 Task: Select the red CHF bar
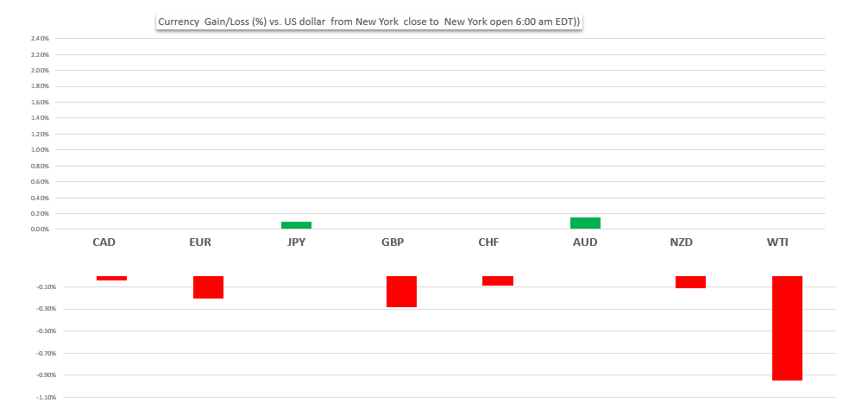[498, 280]
